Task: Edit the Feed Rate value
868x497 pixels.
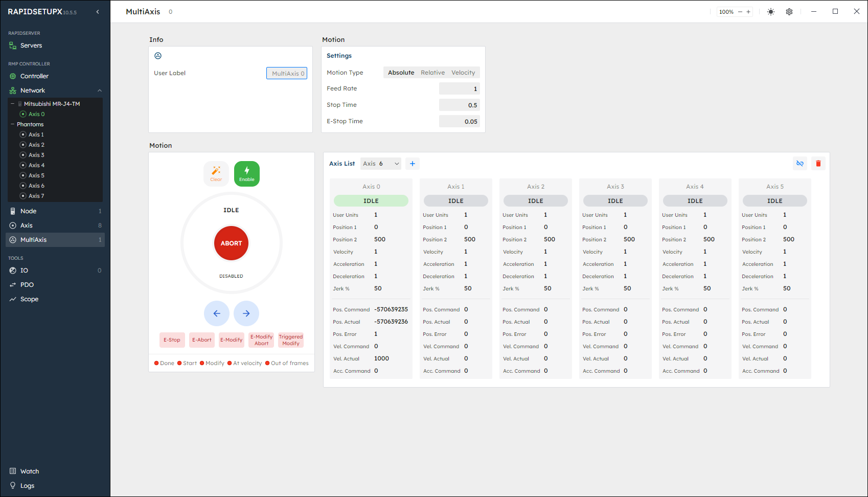Action: 459,89
